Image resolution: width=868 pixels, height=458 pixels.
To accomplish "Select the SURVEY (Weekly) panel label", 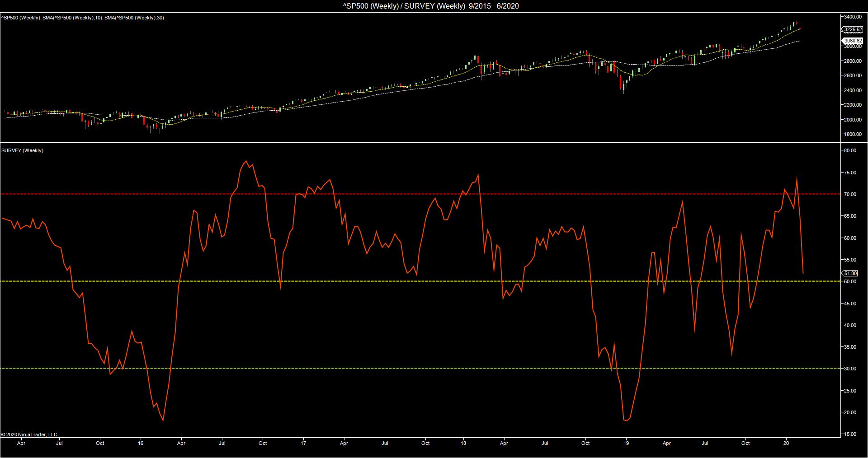I will pos(23,150).
